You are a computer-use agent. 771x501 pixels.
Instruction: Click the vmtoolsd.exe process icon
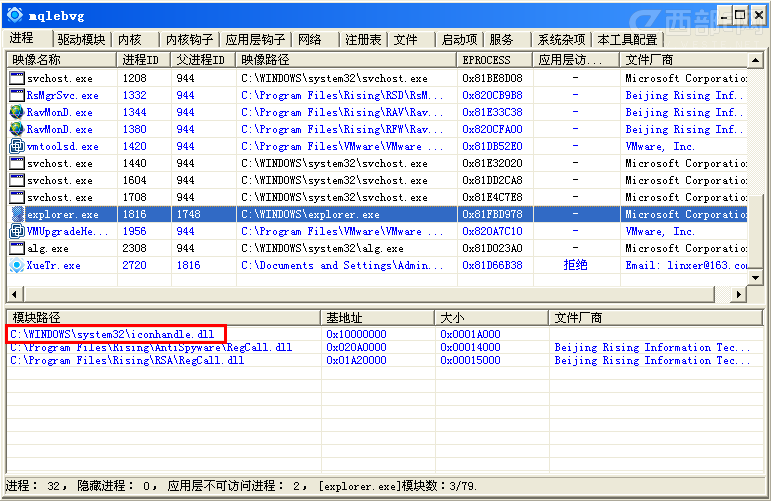(x=16, y=146)
